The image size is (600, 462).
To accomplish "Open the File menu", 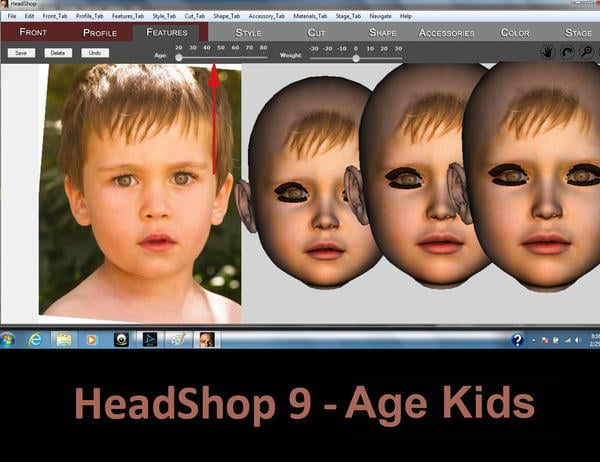I will (x=12, y=16).
